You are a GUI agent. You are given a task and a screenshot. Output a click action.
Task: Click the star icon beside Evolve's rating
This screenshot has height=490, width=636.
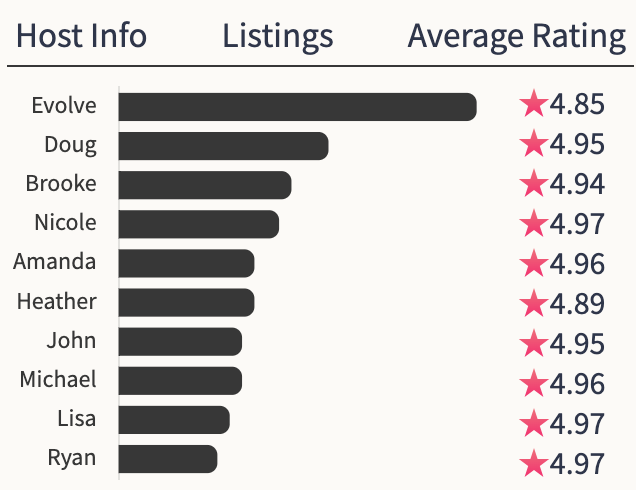point(534,104)
